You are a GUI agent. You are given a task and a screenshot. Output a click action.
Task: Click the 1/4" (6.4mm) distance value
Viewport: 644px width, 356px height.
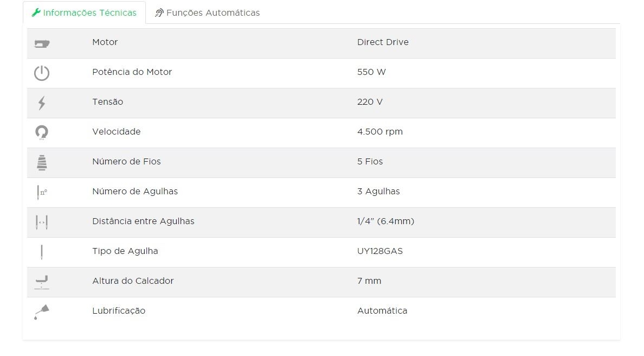(385, 221)
